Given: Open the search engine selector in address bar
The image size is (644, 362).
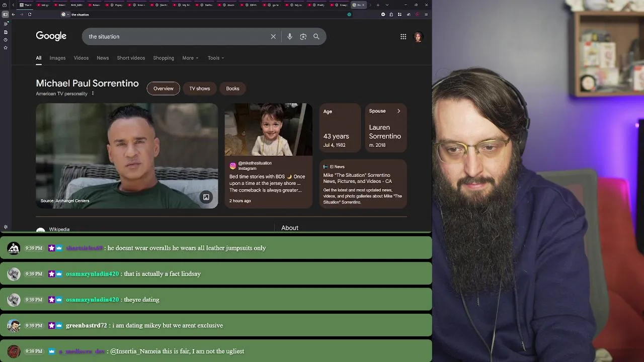Looking at the screenshot, I should [65, 15].
